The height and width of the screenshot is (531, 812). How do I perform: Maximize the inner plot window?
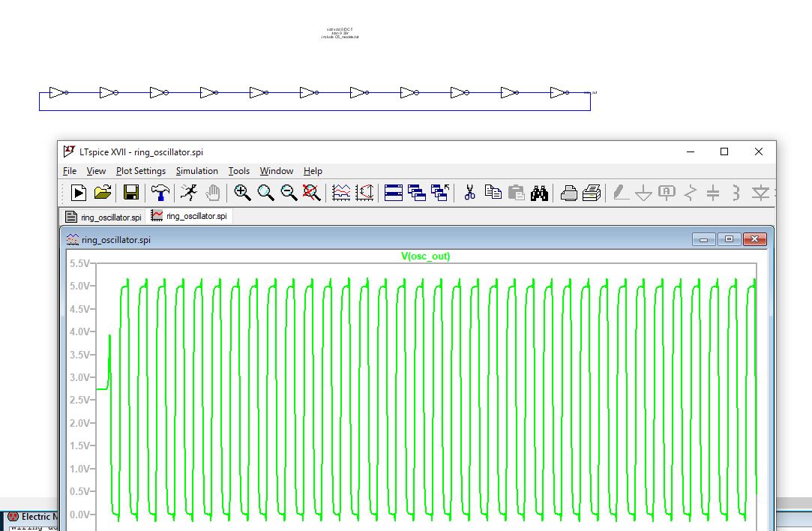pos(728,239)
